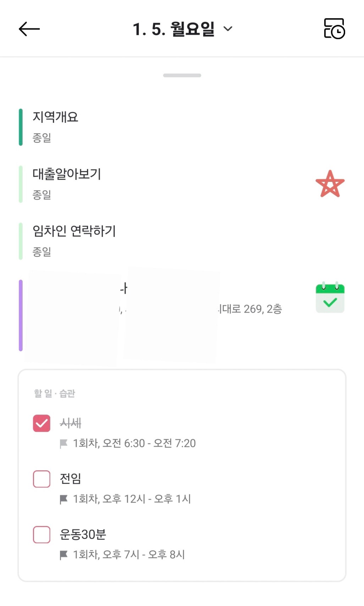Open the 1. 5. 월요일 date title
This screenshot has height=606, width=364.
[173, 29]
